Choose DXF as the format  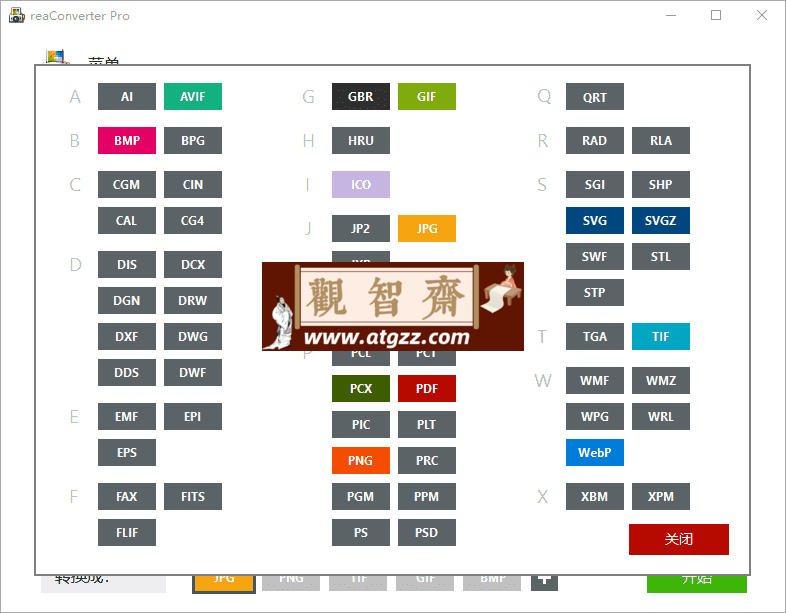127,336
